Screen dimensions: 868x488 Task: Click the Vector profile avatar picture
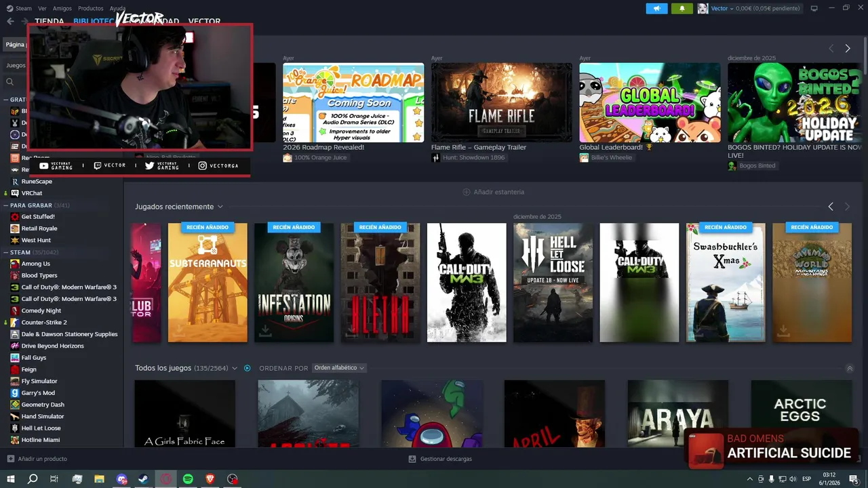click(x=703, y=8)
